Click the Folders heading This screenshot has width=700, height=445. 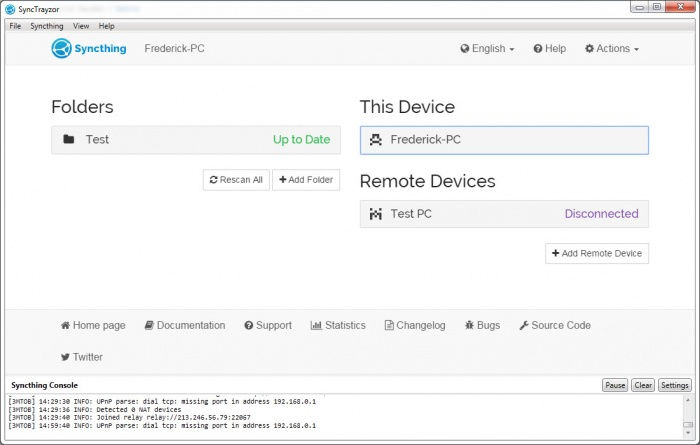point(83,107)
